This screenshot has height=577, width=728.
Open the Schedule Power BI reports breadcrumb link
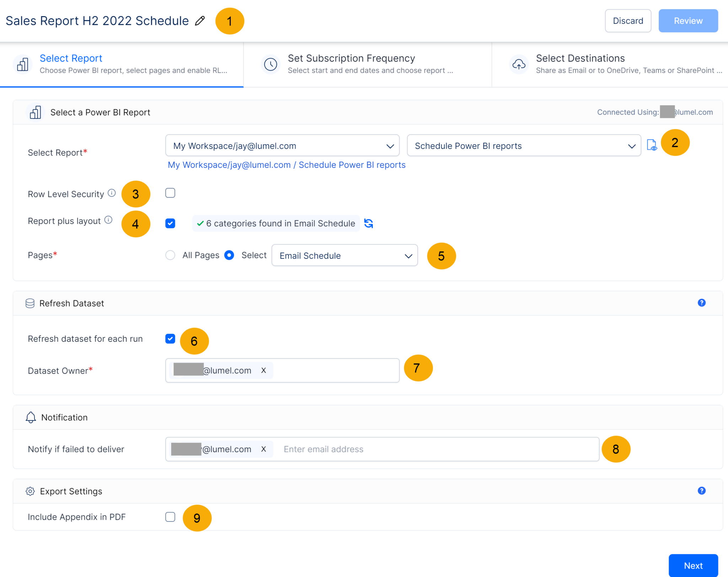(352, 165)
